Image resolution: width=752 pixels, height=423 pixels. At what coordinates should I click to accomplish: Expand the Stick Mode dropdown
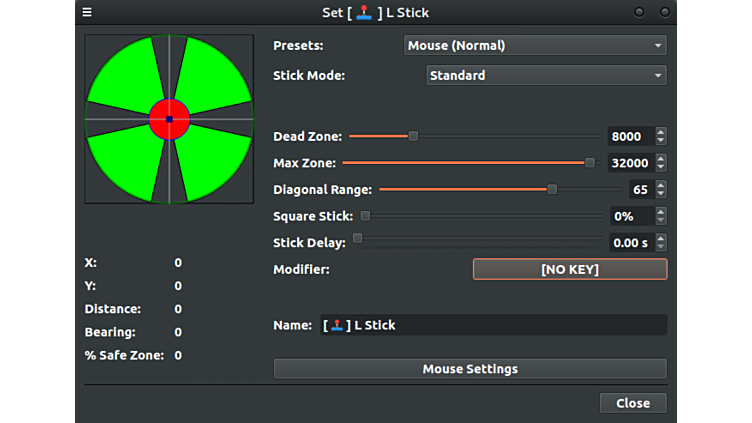[546, 75]
